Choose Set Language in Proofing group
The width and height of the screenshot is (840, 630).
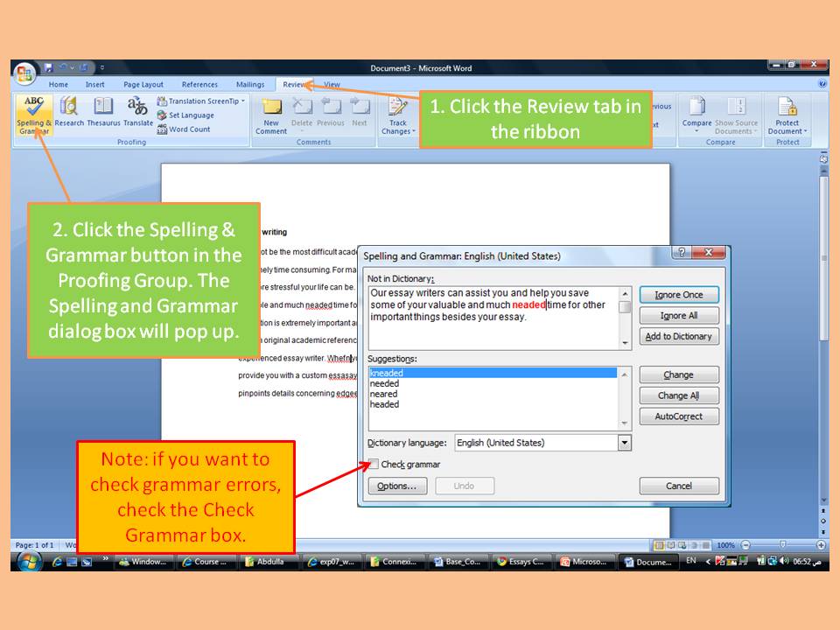185,115
